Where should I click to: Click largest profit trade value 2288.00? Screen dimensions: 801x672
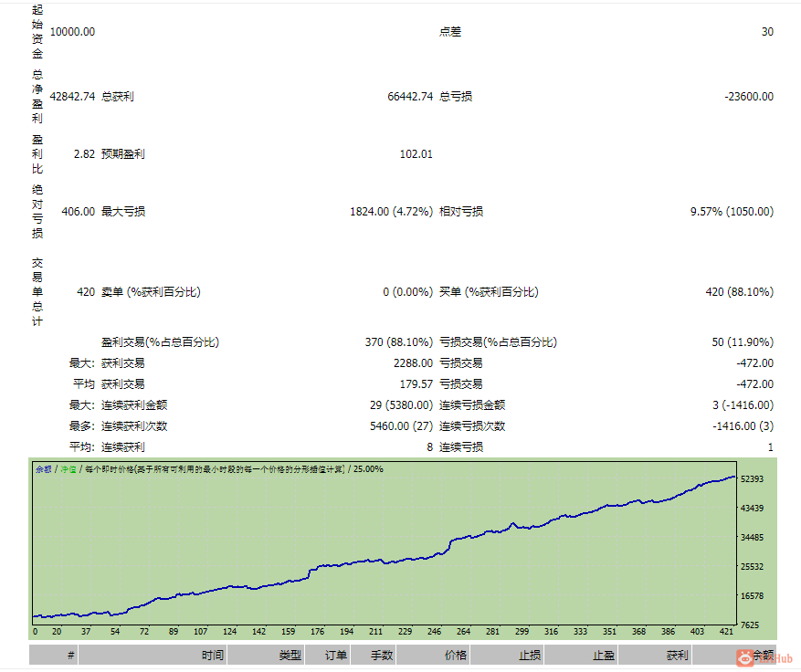point(413,363)
